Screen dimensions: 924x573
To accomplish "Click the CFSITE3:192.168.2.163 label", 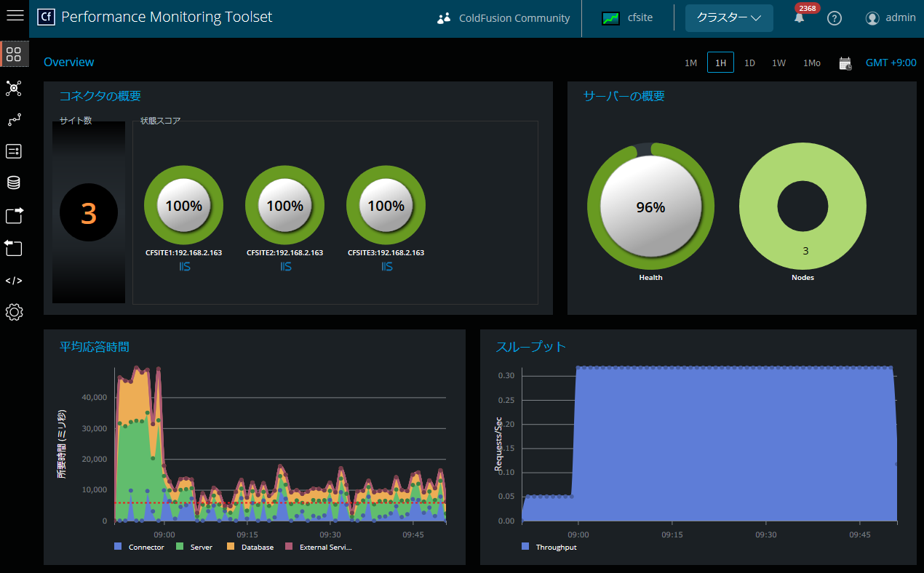I will [386, 253].
